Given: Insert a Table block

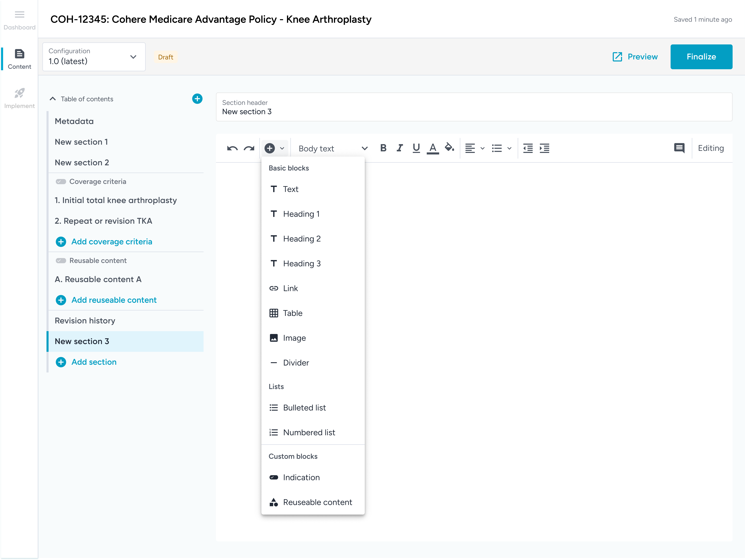Looking at the screenshot, I should (313, 313).
